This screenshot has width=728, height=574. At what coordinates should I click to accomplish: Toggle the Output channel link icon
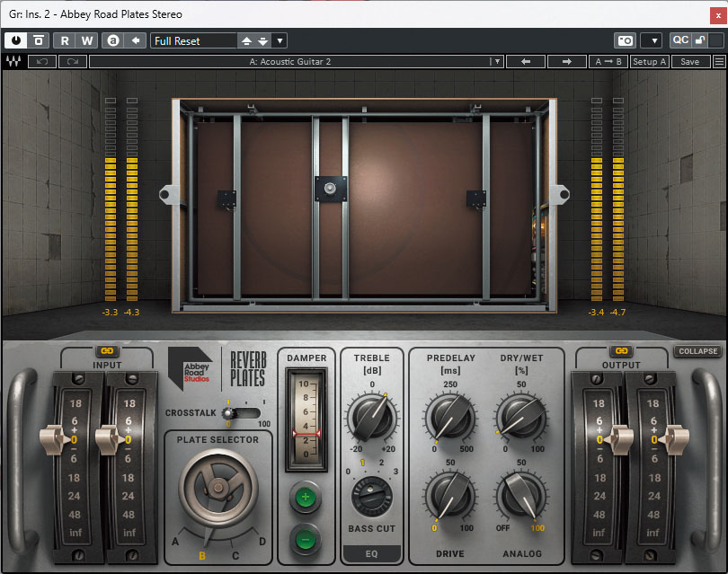point(621,351)
